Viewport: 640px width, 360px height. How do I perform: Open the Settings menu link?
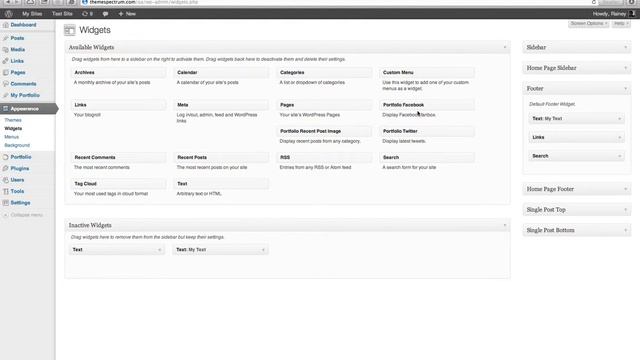pyautogui.click(x=20, y=202)
